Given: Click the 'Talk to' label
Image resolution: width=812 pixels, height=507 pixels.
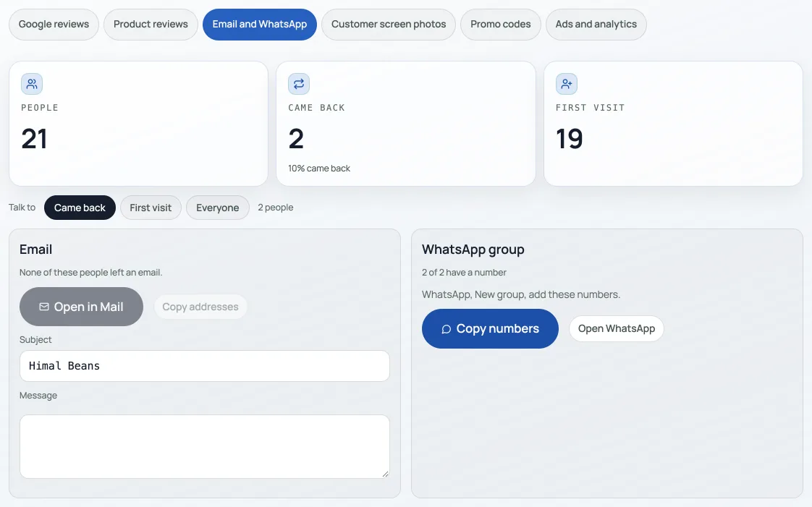Looking at the screenshot, I should [x=22, y=208].
